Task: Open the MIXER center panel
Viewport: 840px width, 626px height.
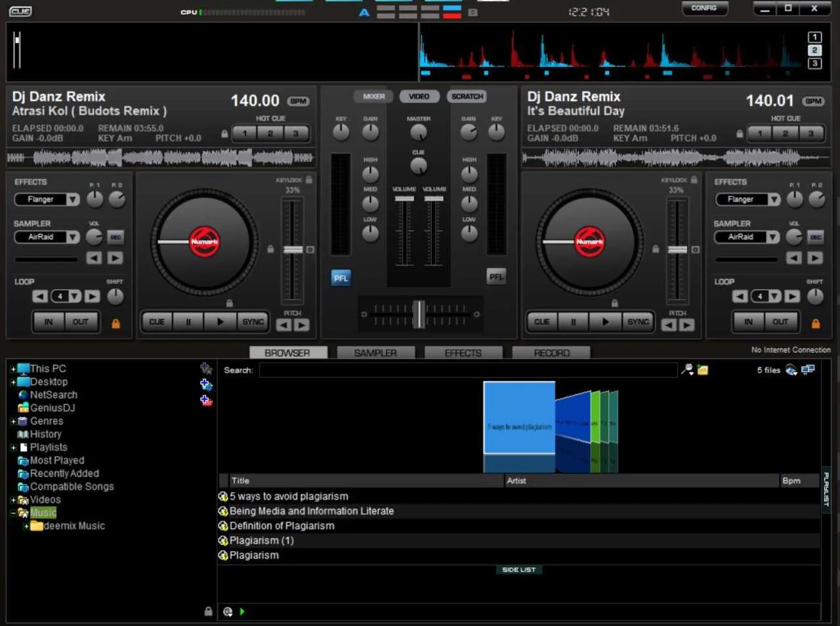Action: pos(374,96)
